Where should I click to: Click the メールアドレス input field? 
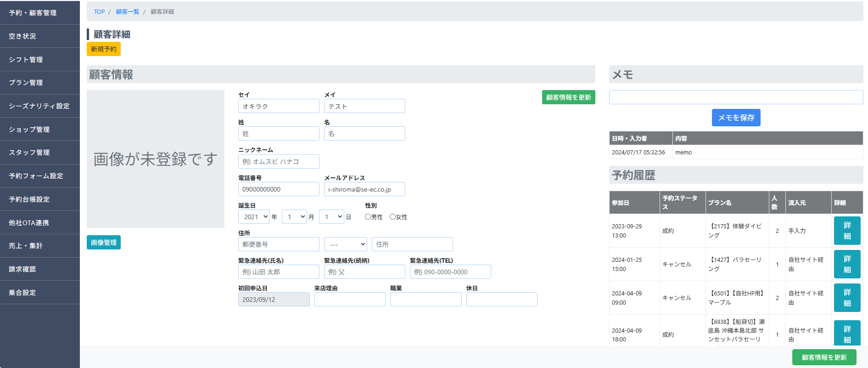click(364, 189)
